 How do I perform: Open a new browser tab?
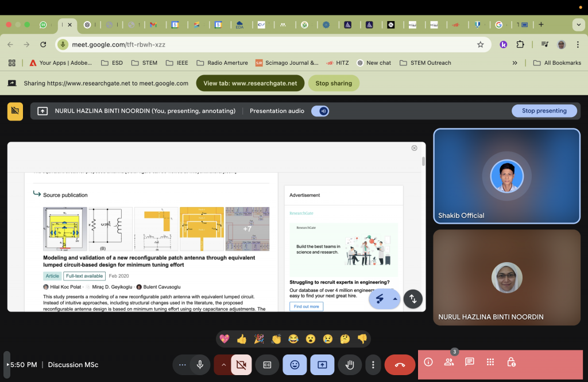coord(541,25)
